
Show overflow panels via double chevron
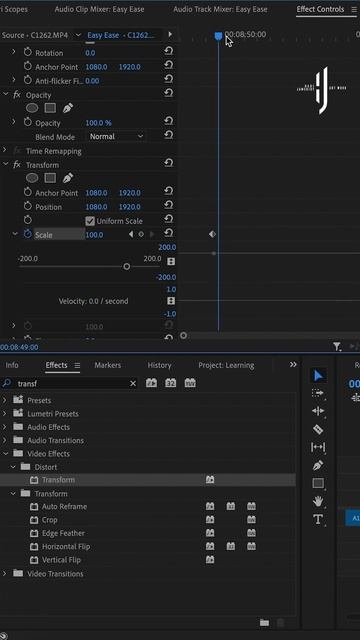click(293, 364)
